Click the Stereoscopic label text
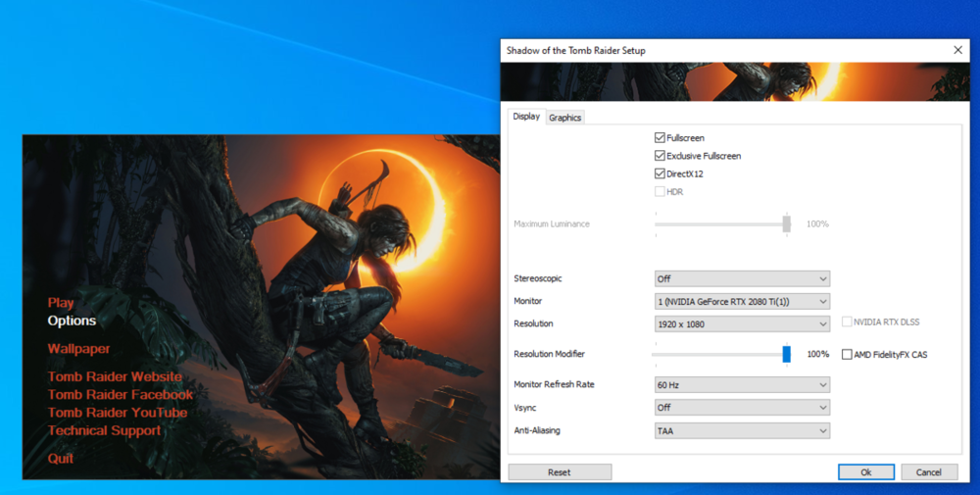Image resolution: width=980 pixels, height=495 pixels. (x=538, y=278)
